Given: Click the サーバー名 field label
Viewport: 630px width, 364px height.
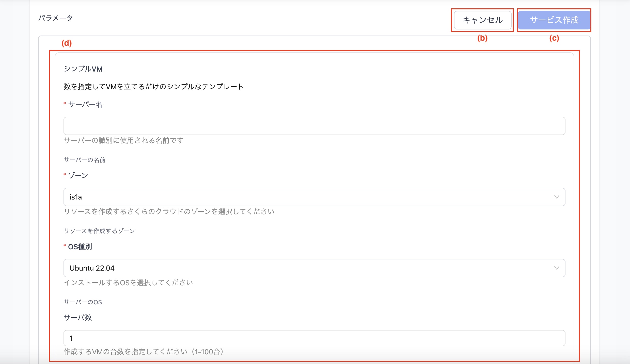Looking at the screenshot, I should pyautogui.click(x=85, y=104).
